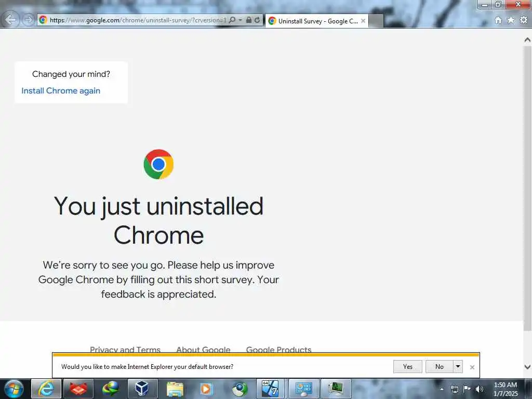Open the control panel window taskbar icon
Screen dimensions: 532x399
[x=303, y=389]
